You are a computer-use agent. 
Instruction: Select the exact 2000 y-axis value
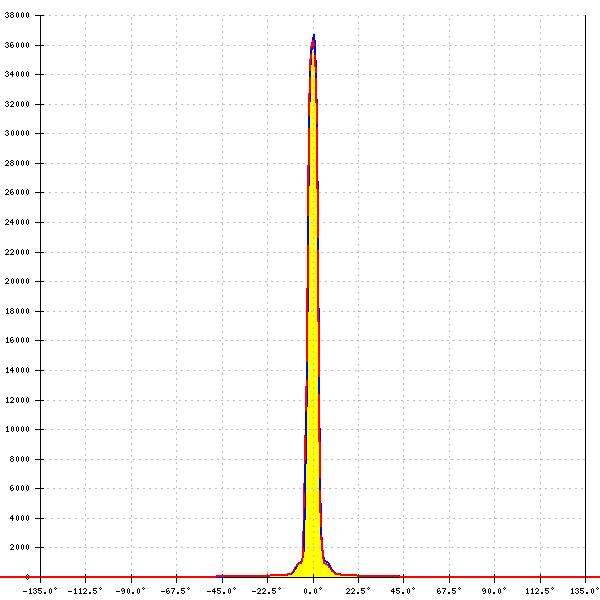[20, 547]
